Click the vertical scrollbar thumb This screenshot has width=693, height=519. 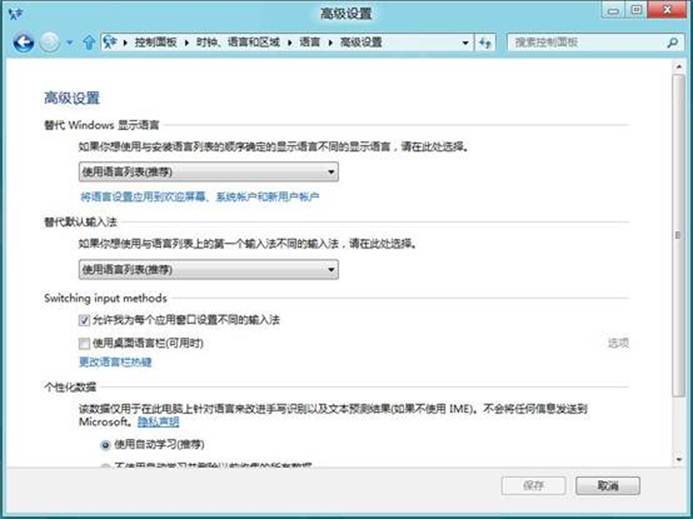click(x=678, y=235)
